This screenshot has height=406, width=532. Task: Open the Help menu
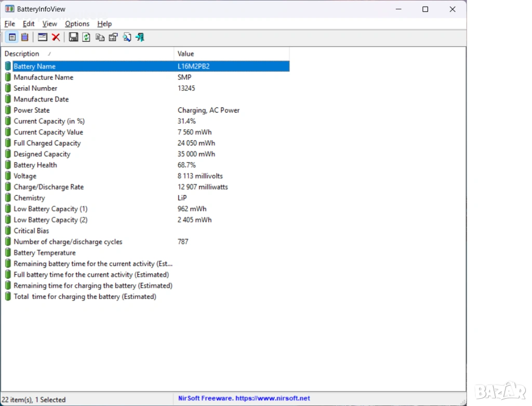point(104,24)
